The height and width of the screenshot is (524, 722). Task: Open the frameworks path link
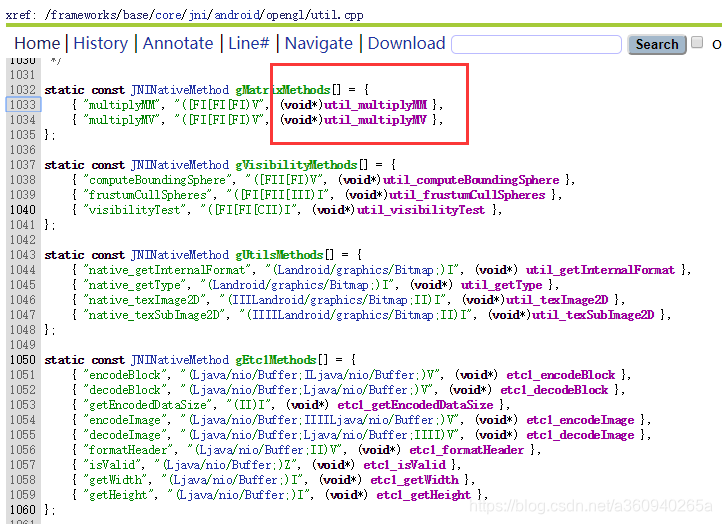(x=86, y=15)
